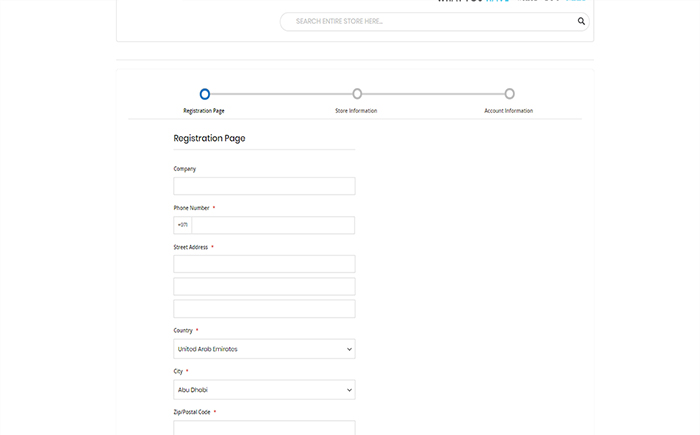Click the Registration Page step label text
This screenshot has height=435, width=700.
[x=204, y=111]
